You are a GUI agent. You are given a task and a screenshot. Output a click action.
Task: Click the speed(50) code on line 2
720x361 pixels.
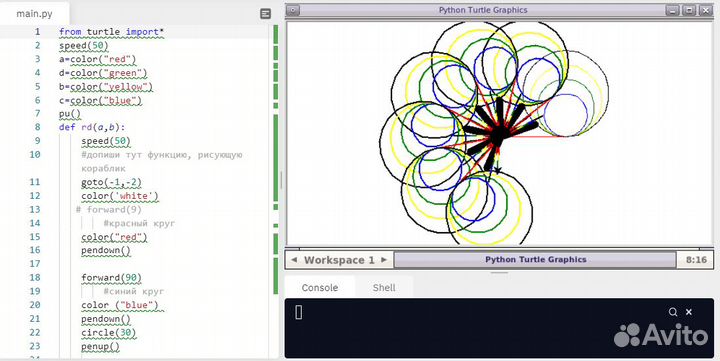coord(84,45)
